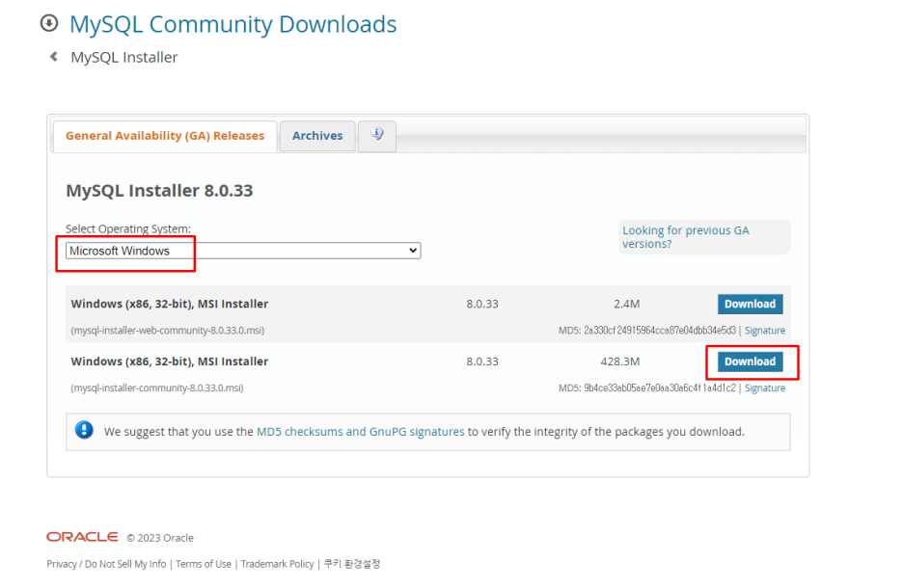903x588 pixels.
Task: Switch to General Availability (GA) Releases tab
Action: tap(165, 136)
